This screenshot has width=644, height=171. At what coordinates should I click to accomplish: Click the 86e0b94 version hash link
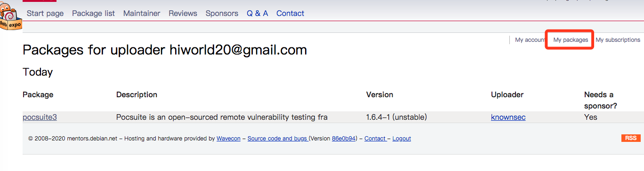click(x=344, y=139)
